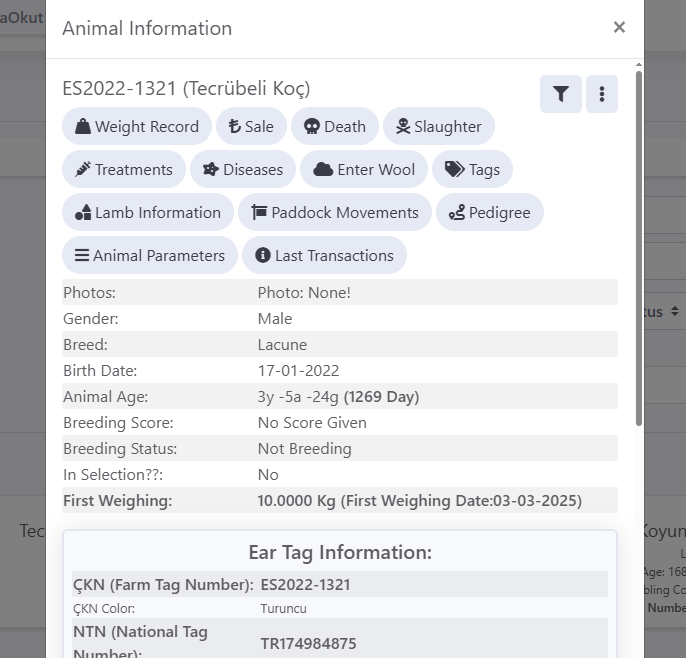Select the heading ES2022-1321 (Tecrübeli Koç)
The height and width of the screenshot is (658, 686).
click(186, 88)
